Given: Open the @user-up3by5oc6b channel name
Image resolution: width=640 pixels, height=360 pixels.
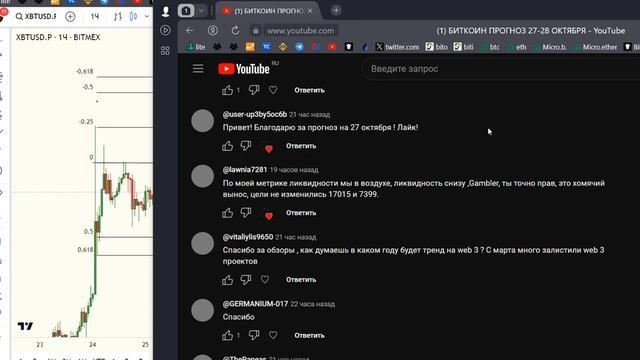Looking at the screenshot, I should pyautogui.click(x=255, y=114).
